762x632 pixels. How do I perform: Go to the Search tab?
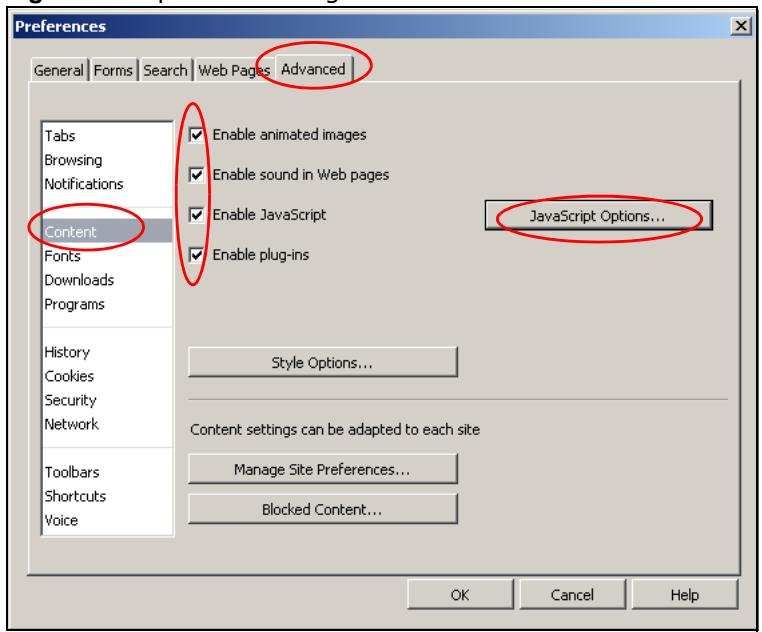click(165, 70)
